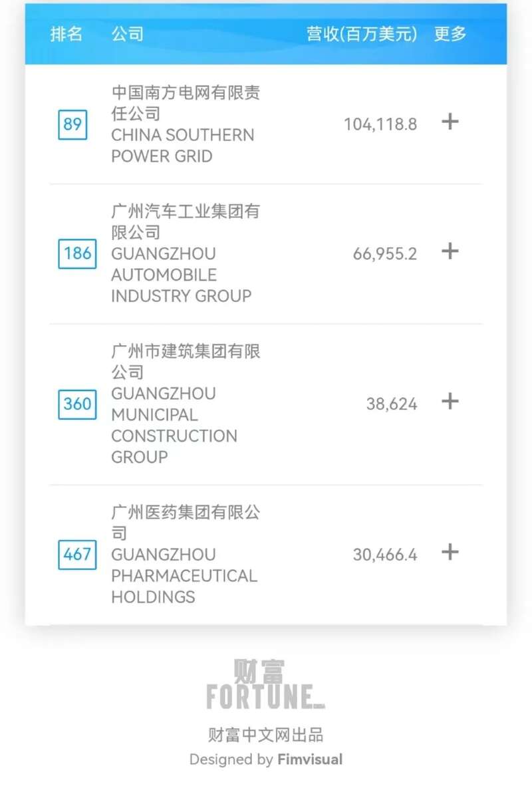Expand Guangzhou Municipal Construction Group plus icon

(450, 402)
